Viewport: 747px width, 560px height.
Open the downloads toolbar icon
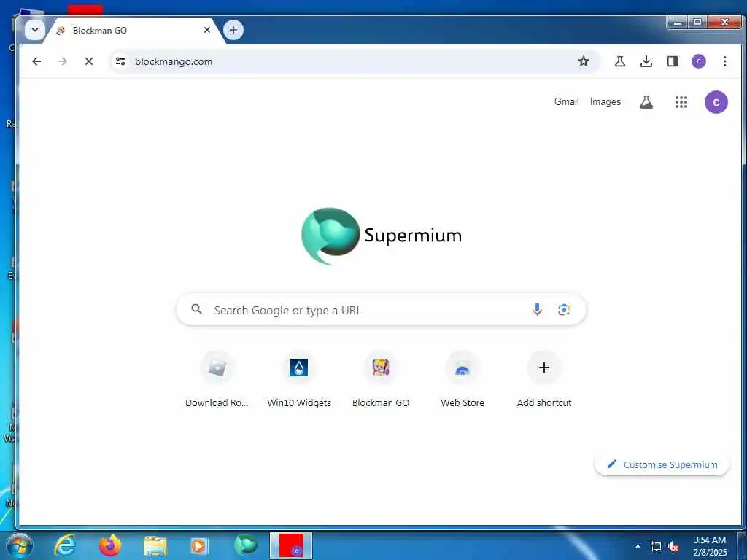point(646,61)
